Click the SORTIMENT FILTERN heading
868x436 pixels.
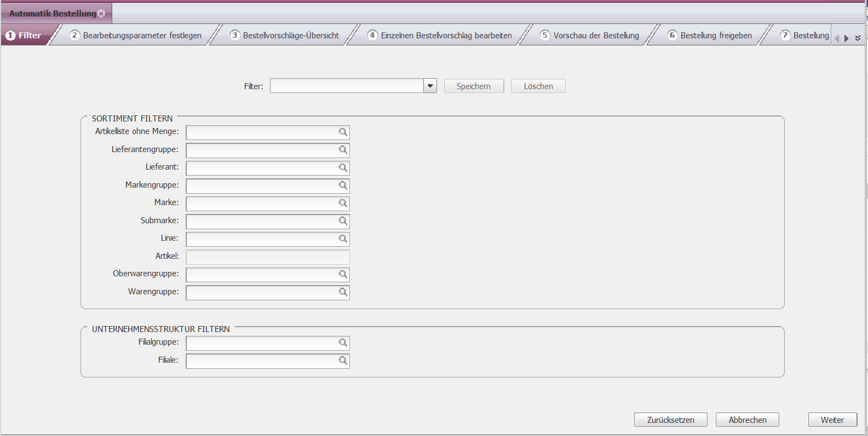(132, 118)
